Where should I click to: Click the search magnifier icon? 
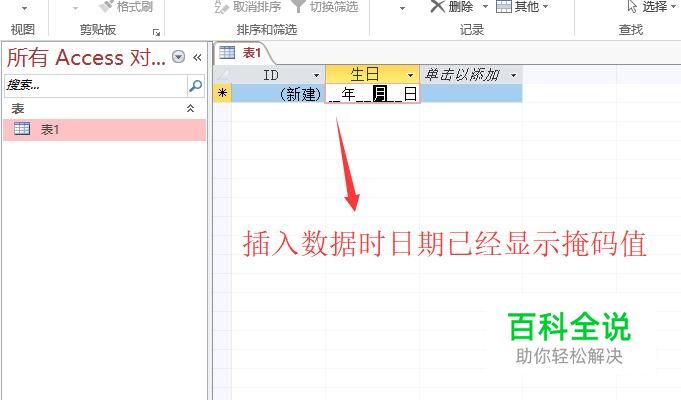tap(195, 86)
